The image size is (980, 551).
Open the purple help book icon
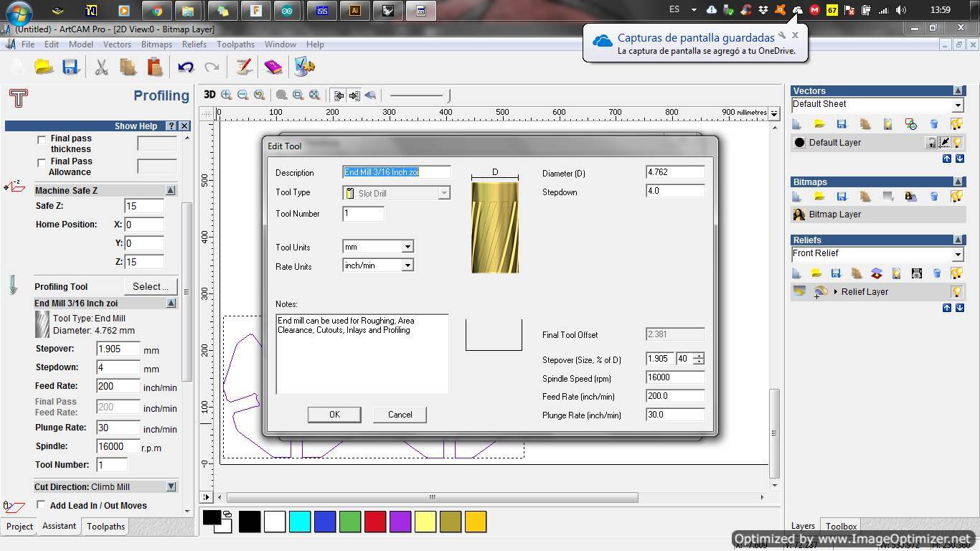pos(273,67)
